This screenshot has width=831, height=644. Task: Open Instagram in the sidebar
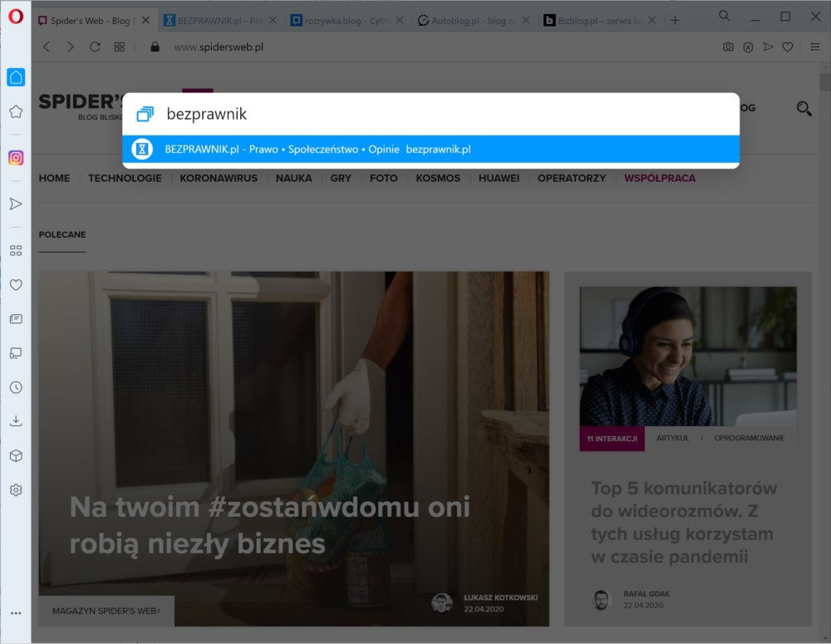click(16, 158)
